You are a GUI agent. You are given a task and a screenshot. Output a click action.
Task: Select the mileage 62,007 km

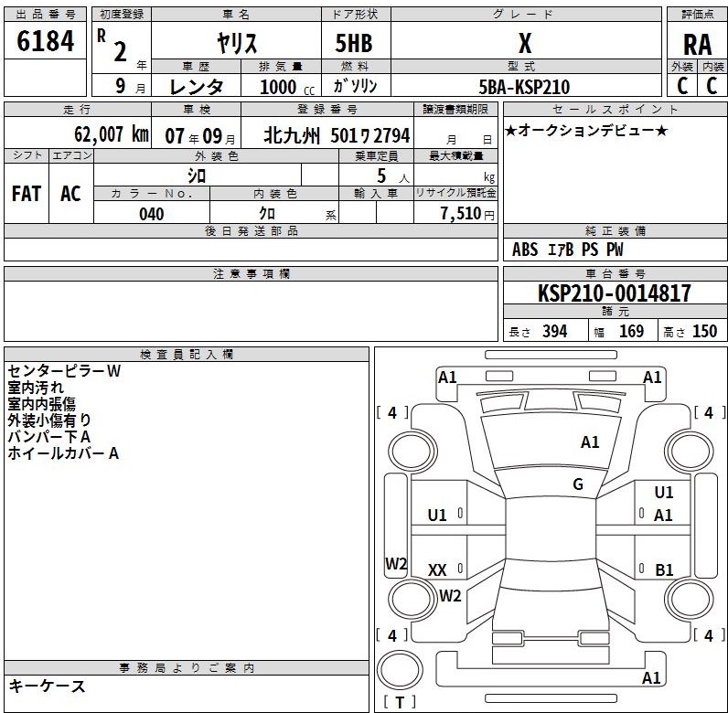tap(112, 134)
